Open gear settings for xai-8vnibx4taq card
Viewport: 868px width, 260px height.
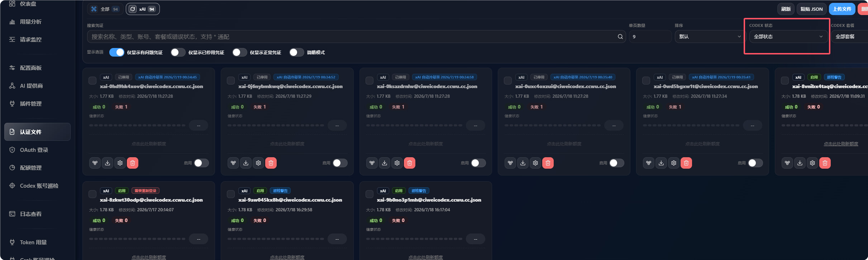click(812, 163)
